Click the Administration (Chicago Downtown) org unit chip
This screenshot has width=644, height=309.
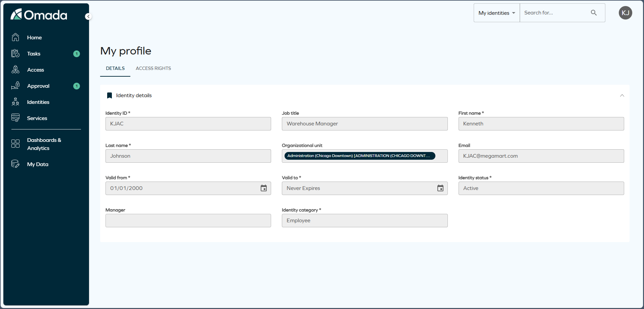point(360,156)
